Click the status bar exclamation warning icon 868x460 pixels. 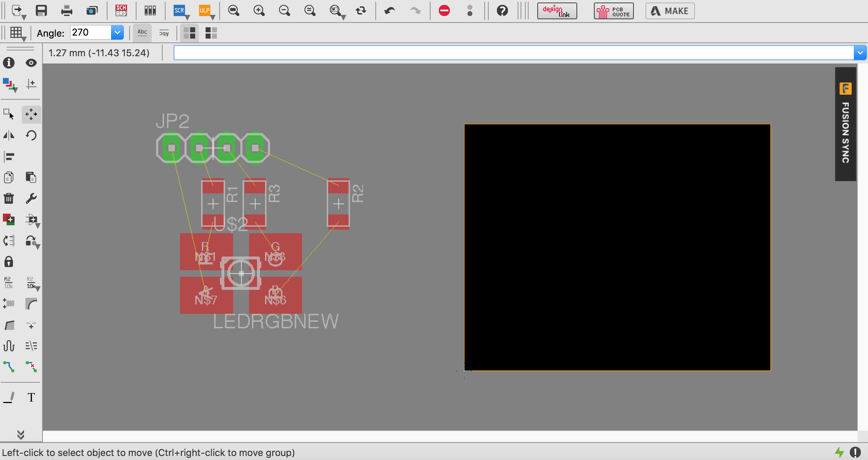click(x=855, y=452)
